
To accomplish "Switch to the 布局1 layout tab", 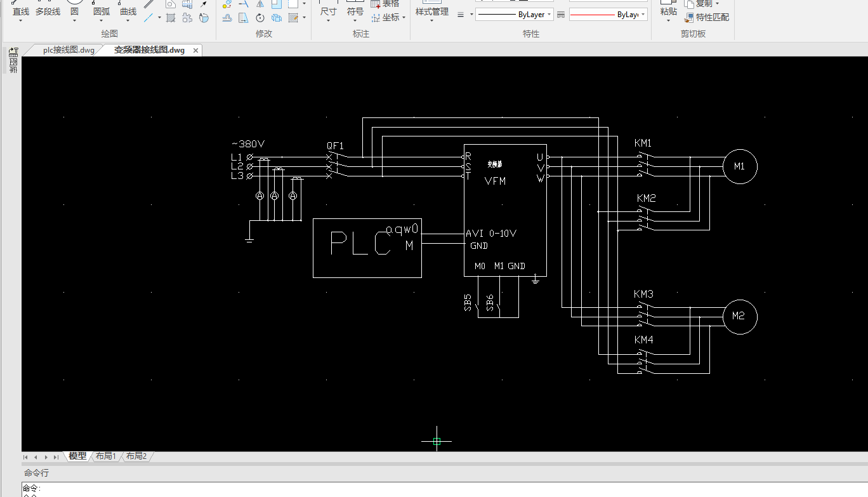I will coord(105,456).
